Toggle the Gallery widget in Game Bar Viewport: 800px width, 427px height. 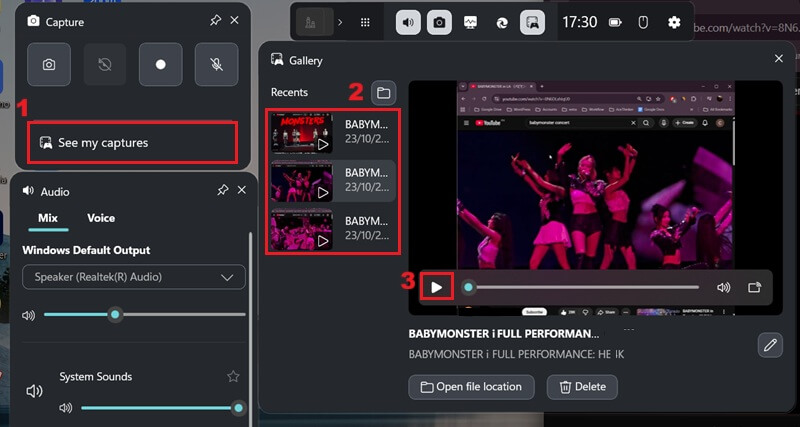(533, 22)
